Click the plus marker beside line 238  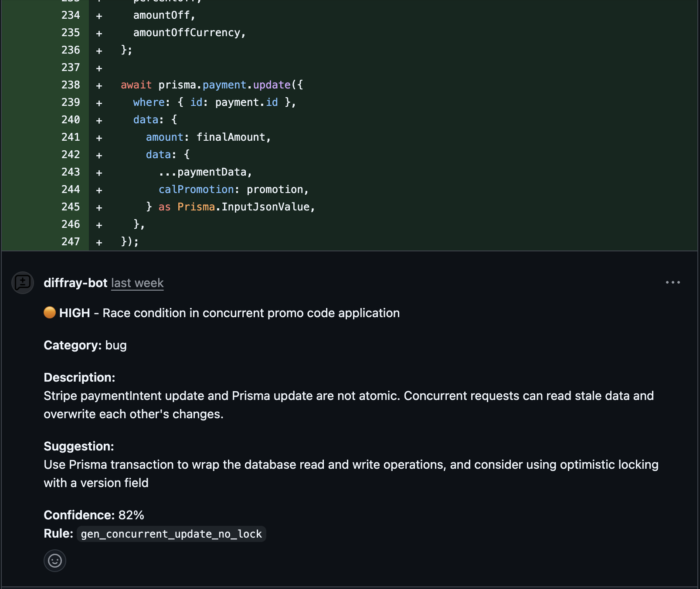[99, 85]
